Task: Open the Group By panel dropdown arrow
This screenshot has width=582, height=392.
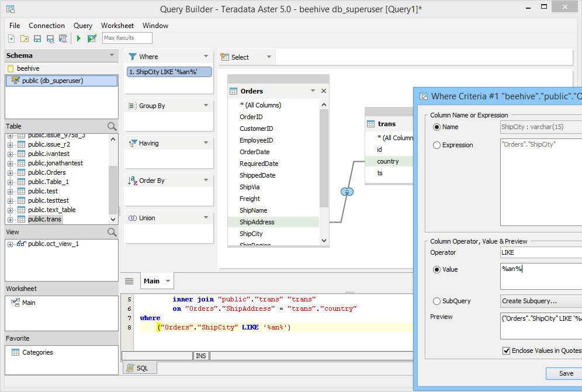Action: click(206, 105)
